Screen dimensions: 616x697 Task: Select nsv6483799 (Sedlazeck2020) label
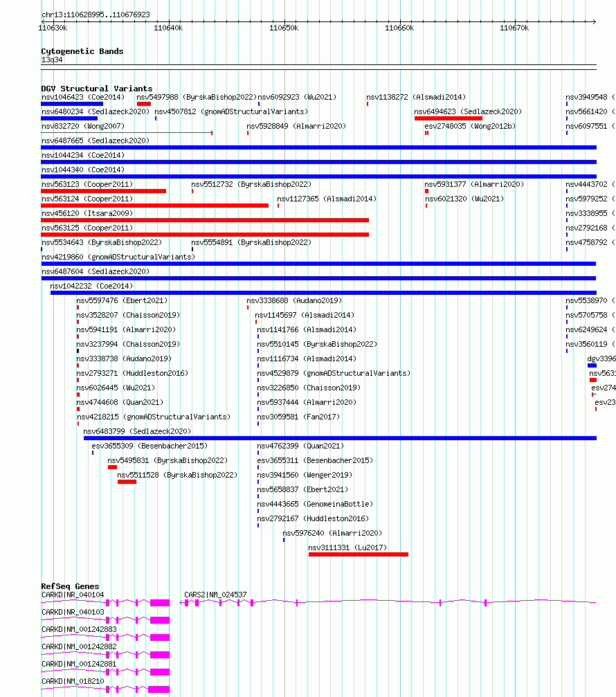pyautogui.click(x=137, y=432)
